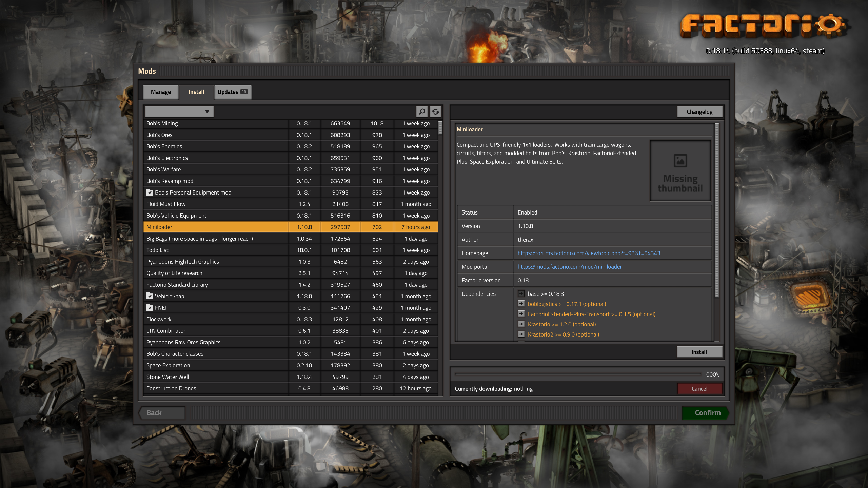Select Bob's Character classes row

291,354
